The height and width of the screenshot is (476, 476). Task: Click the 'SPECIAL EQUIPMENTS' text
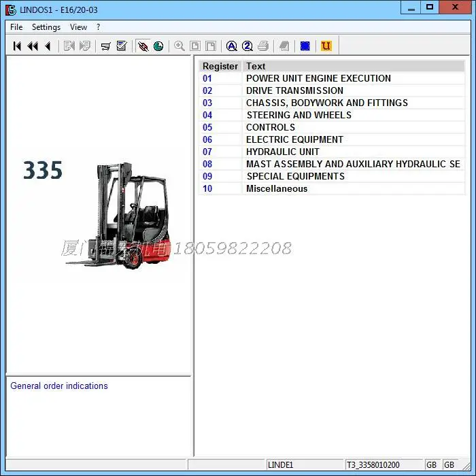[296, 176]
